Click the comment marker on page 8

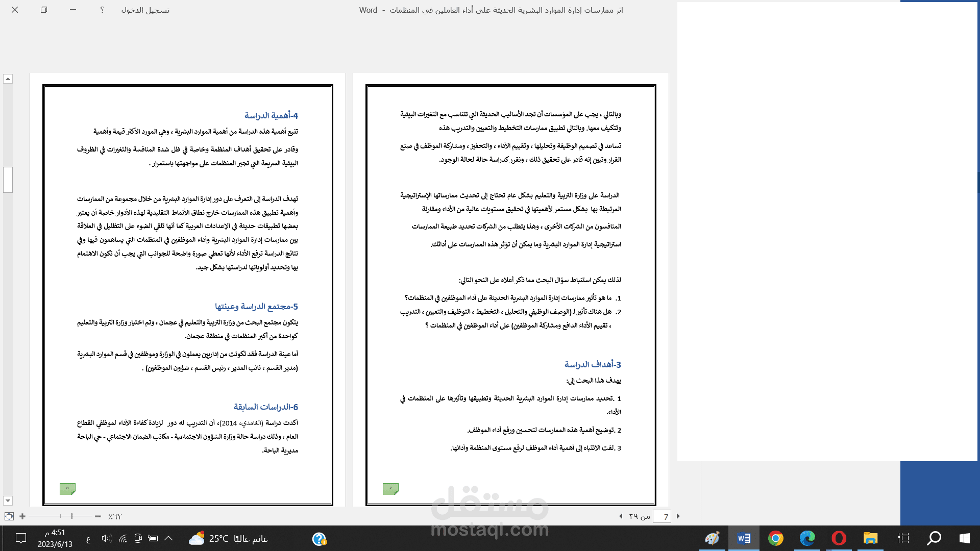[x=67, y=489]
